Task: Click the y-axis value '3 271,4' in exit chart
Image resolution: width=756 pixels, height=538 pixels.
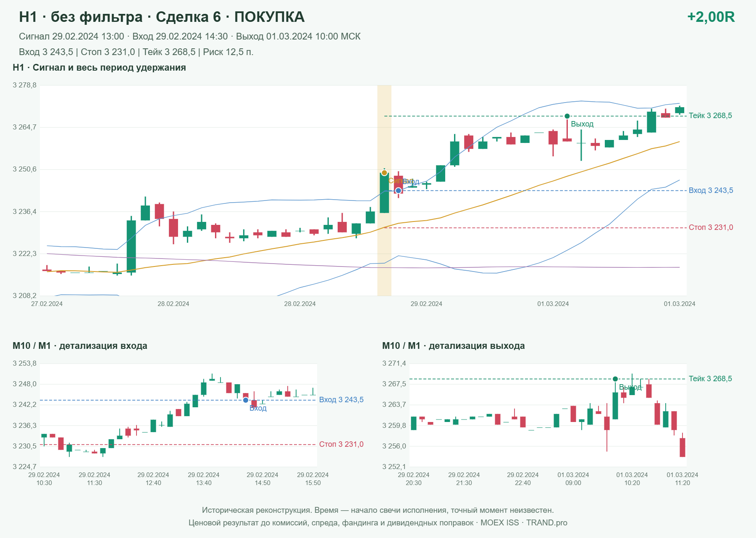Action: [394, 364]
